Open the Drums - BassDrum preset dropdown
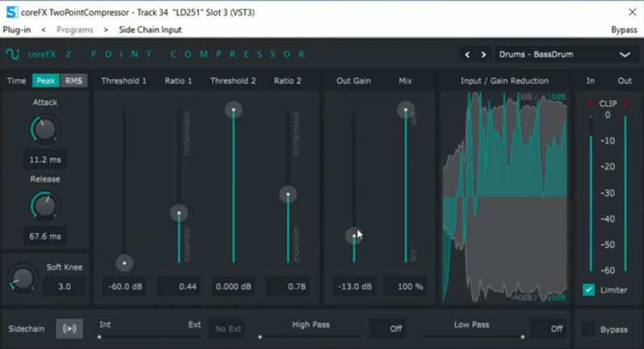Image resolution: width=644 pixels, height=349 pixels. (566, 55)
